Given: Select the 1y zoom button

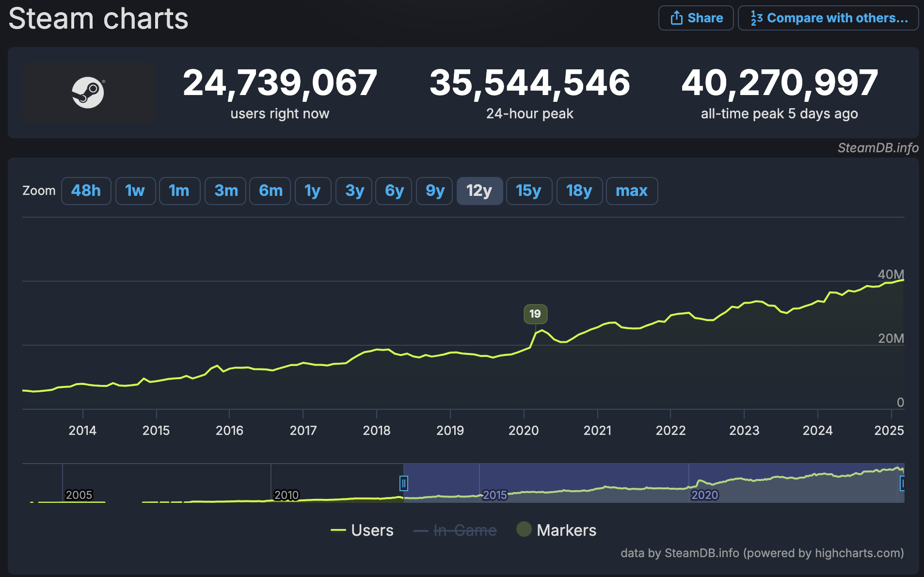Looking at the screenshot, I should [x=313, y=191].
